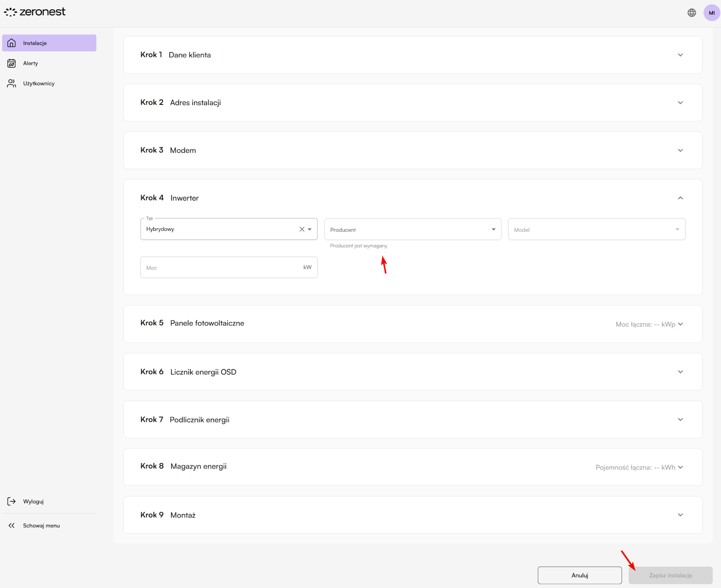Open the Typ dropdown arrow

click(x=310, y=229)
